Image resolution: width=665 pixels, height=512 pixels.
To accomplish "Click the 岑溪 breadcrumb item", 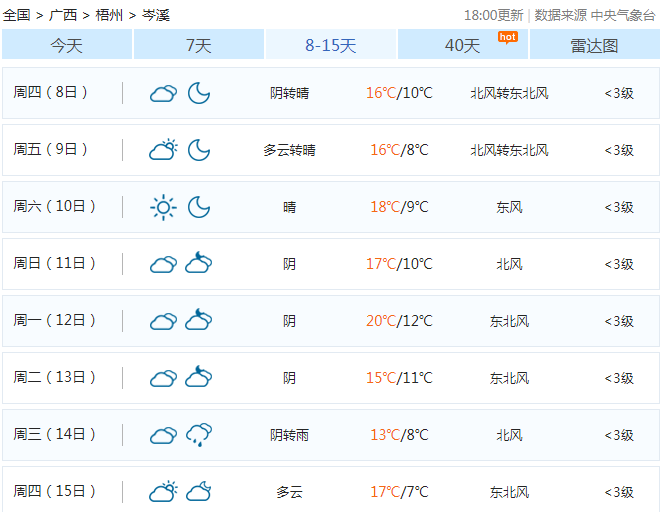I will tap(155, 15).
